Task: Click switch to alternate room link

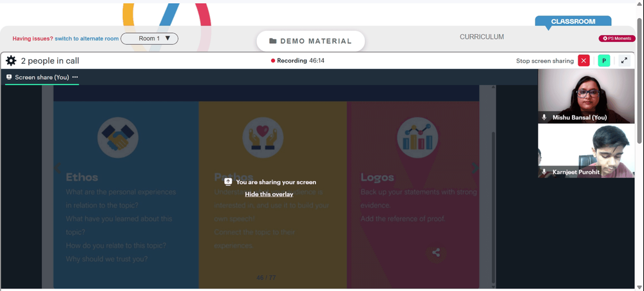Action: (87, 39)
